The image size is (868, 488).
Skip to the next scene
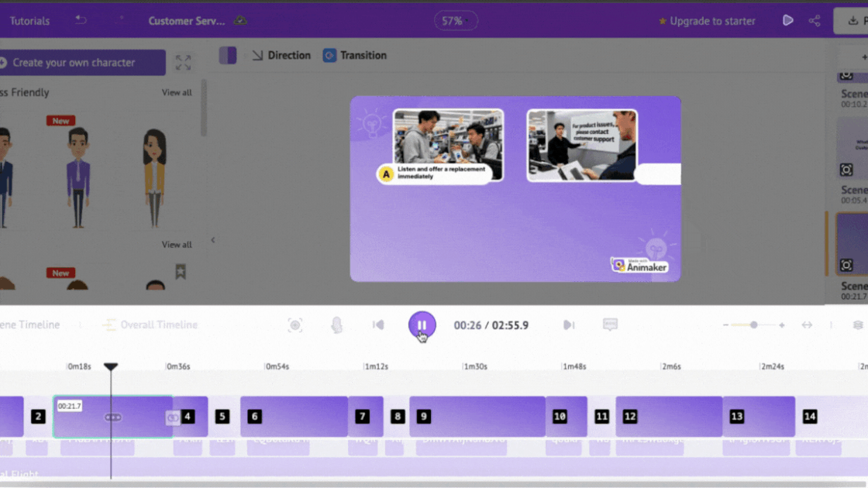point(569,325)
